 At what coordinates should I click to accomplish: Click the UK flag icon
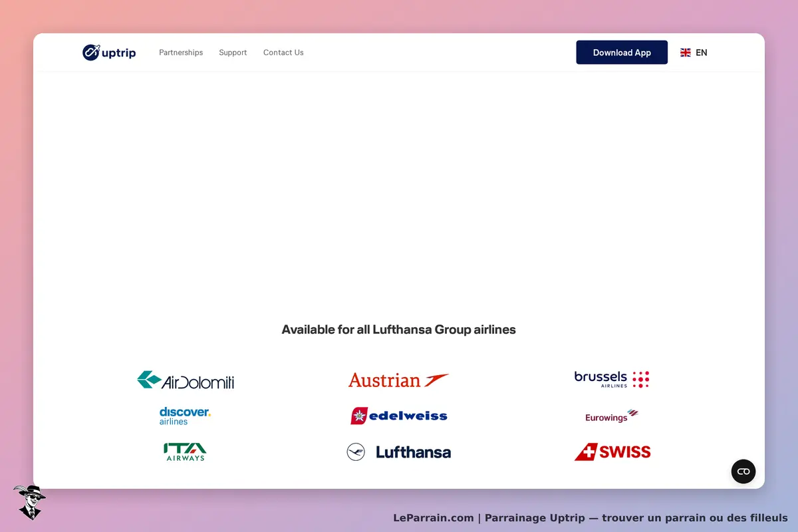click(686, 53)
